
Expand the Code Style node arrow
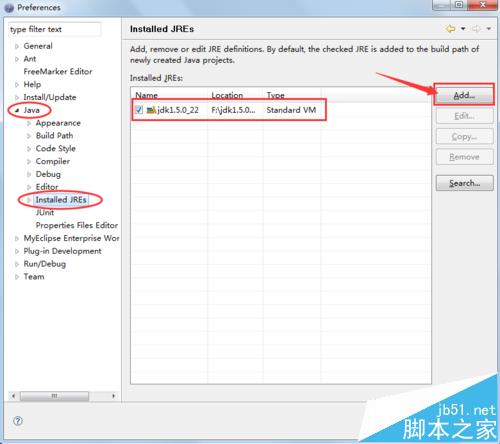tap(29, 149)
